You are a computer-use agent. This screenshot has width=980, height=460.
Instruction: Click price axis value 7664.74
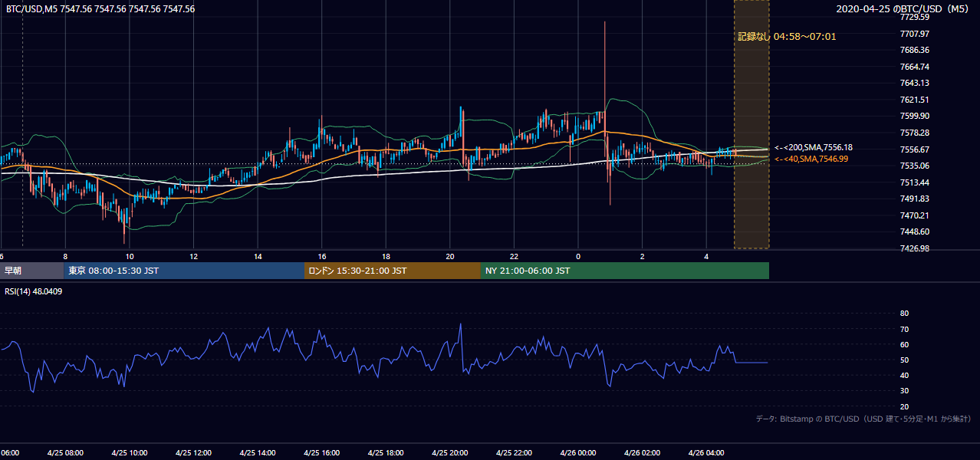coord(915,67)
